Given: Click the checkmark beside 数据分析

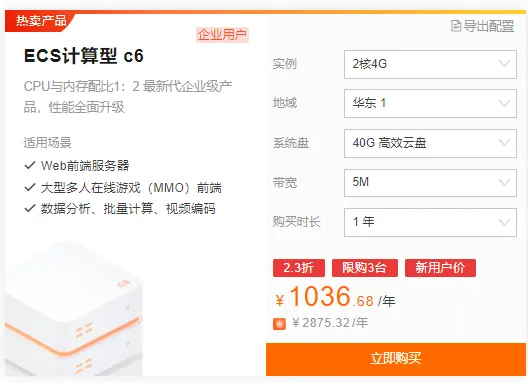Looking at the screenshot, I should pyautogui.click(x=30, y=208).
